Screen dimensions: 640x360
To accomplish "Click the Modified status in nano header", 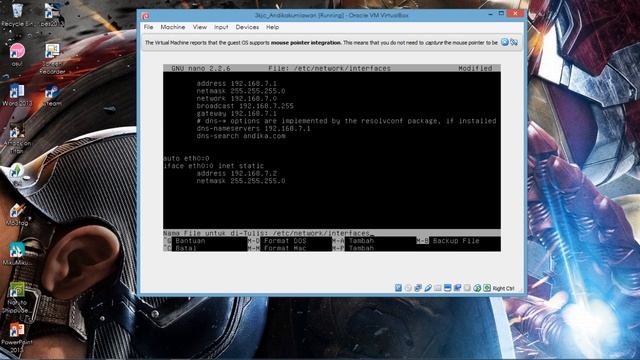I will click(475, 68).
